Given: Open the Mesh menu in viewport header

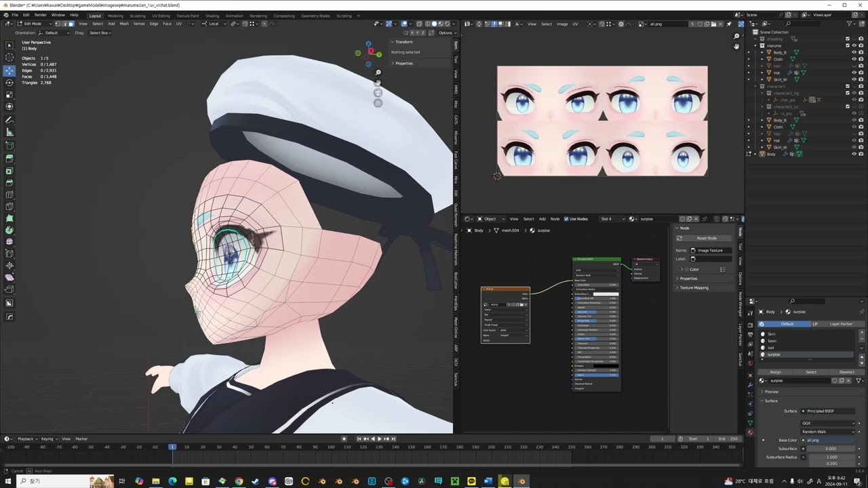Looking at the screenshot, I should (124, 24).
